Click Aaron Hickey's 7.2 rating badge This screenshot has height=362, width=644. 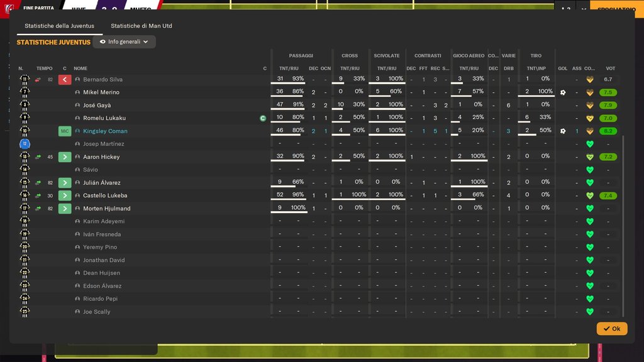(608, 156)
